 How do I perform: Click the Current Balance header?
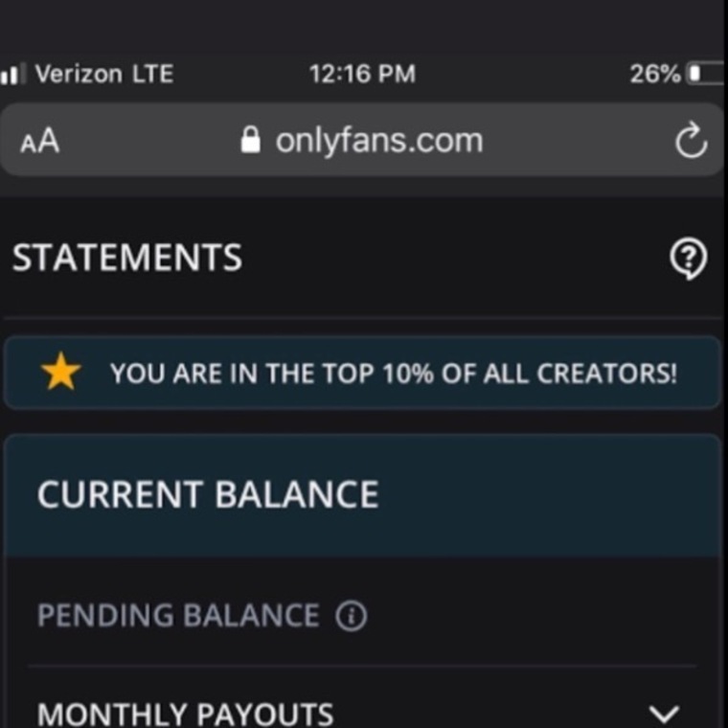click(x=208, y=494)
